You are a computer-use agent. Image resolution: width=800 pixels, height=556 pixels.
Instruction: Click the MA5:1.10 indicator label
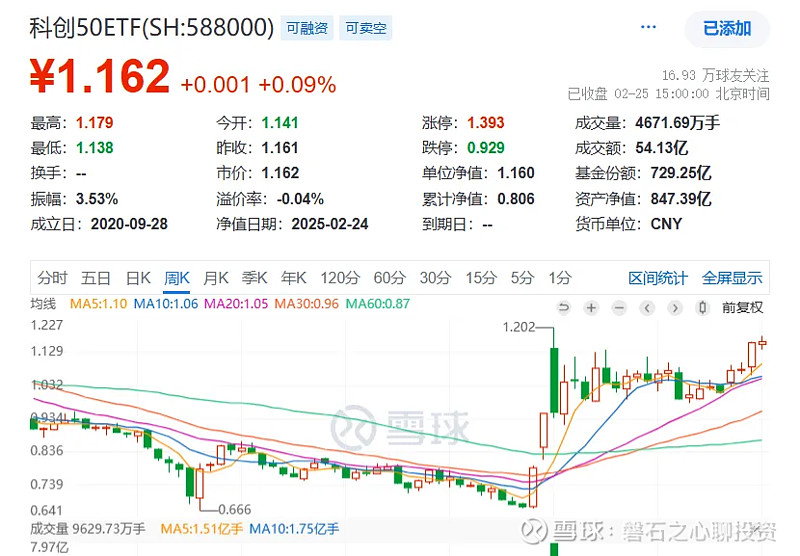(98, 304)
